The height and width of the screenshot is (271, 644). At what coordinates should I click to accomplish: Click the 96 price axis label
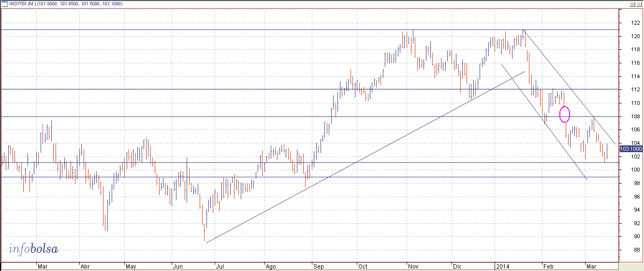[636, 197]
